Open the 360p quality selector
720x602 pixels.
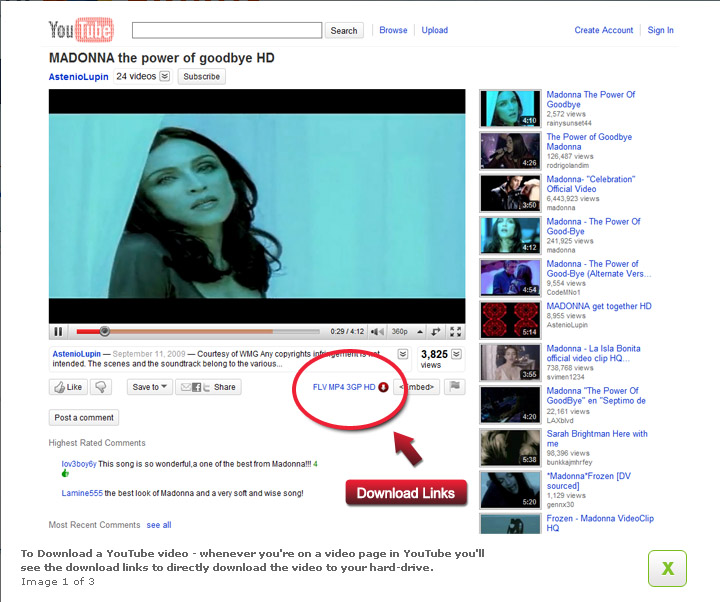click(x=399, y=332)
